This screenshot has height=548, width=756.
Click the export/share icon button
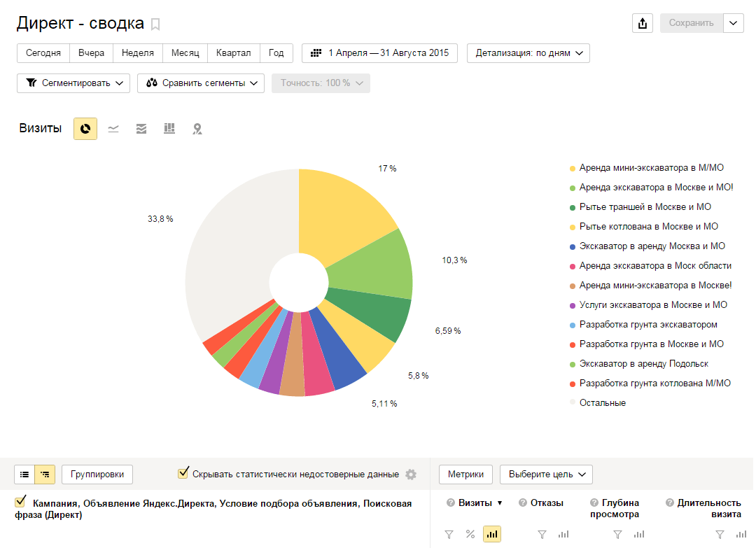(642, 23)
